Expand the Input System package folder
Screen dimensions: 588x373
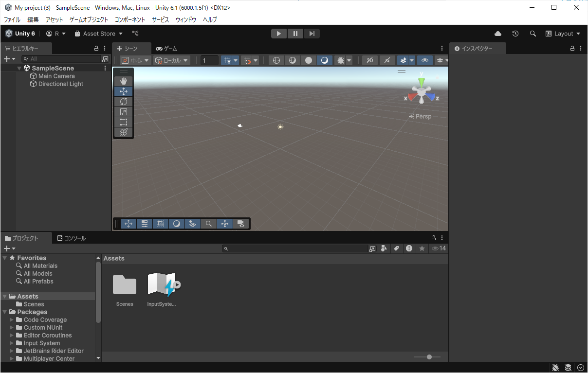pyautogui.click(x=12, y=343)
